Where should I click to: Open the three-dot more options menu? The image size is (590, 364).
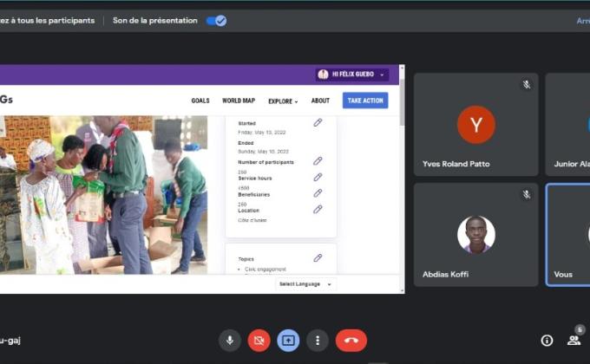318,341
